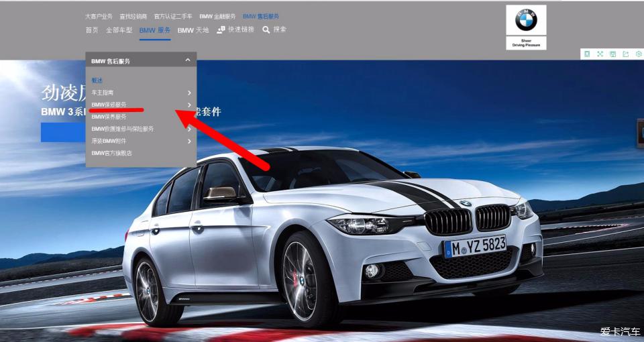Expand the 车主指南 submenu chevron
Viewport: 644px width, 342px height.
point(189,93)
